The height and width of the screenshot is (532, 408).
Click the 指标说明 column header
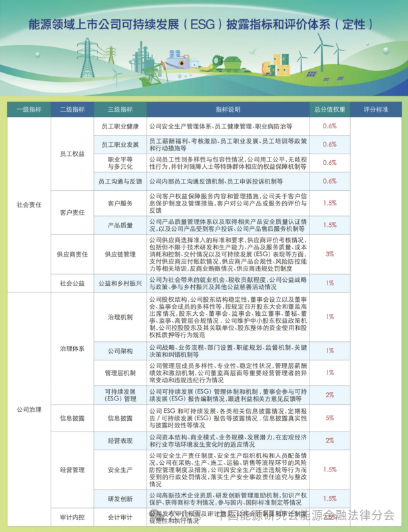[x=228, y=110]
